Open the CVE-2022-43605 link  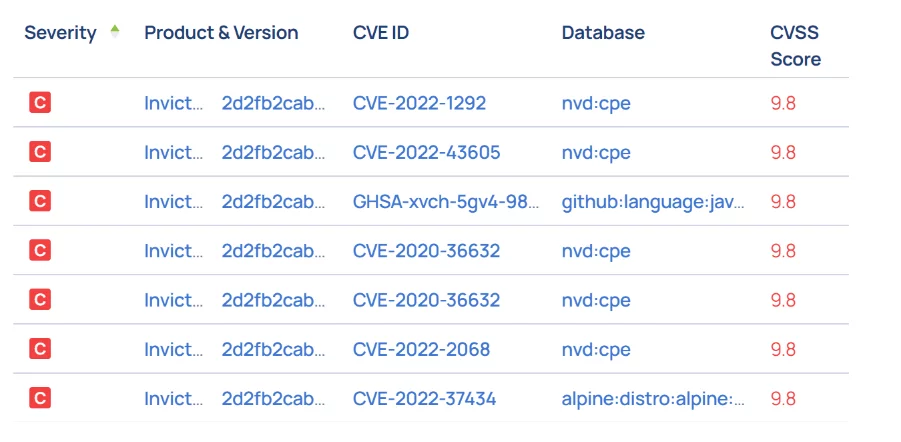click(x=426, y=153)
